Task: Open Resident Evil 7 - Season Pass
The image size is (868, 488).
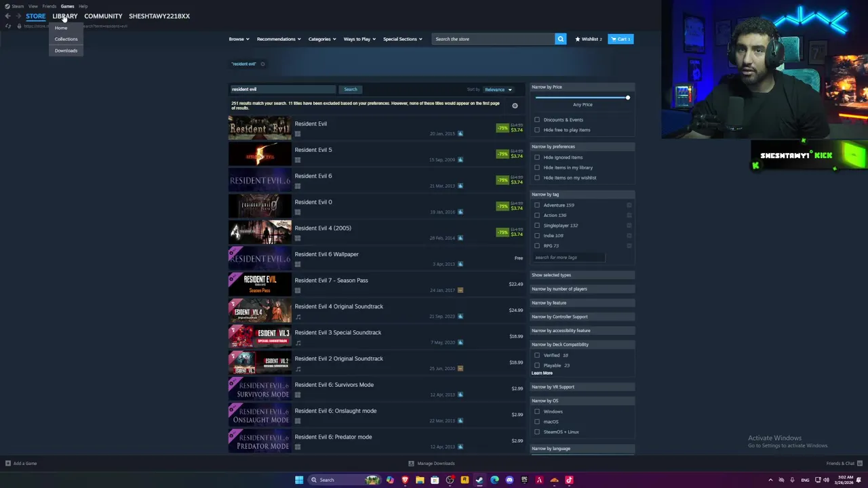Action: tap(376, 285)
